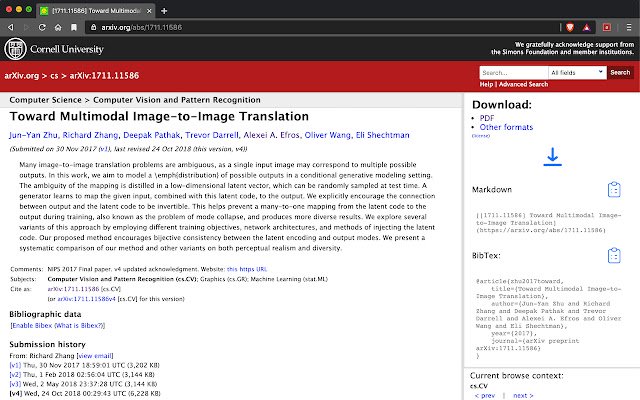The height and width of the screenshot is (400, 640).
Task: Click the BibTex citation text block
Action: 548,318
